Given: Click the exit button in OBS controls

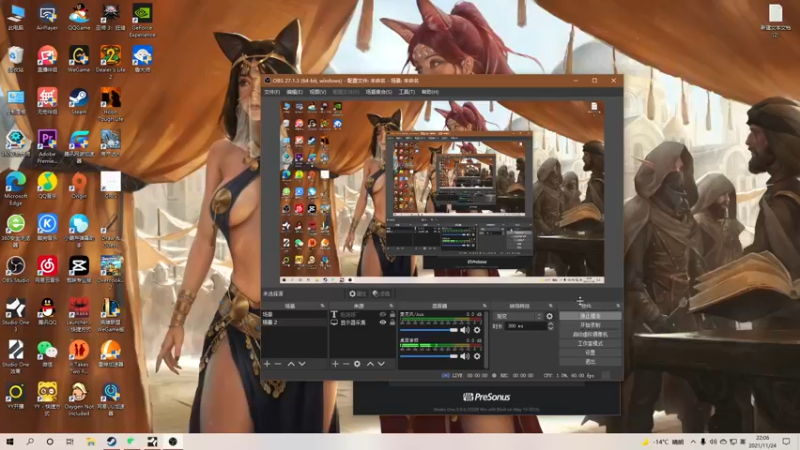Looking at the screenshot, I should 590,362.
